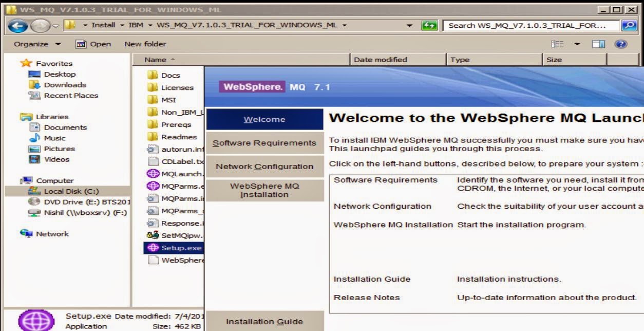
Task: Click the Installation Guide launchpad button
Action: (x=264, y=322)
